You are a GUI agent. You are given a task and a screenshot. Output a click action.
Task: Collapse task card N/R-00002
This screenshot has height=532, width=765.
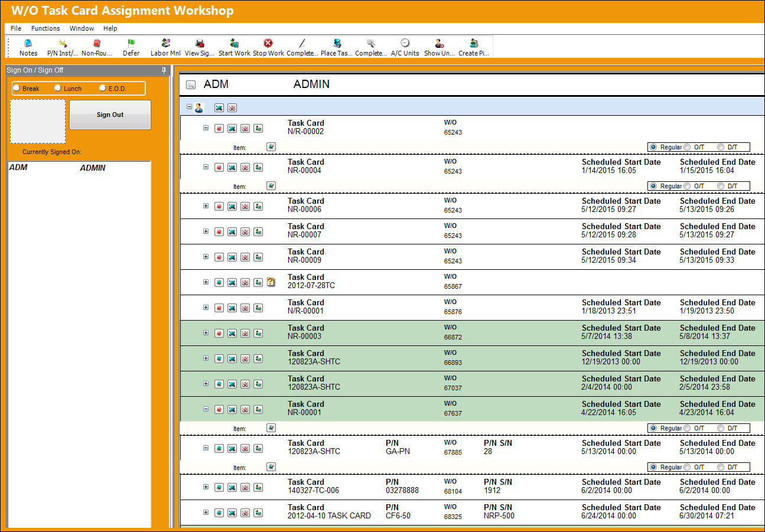tap(206, 128)
